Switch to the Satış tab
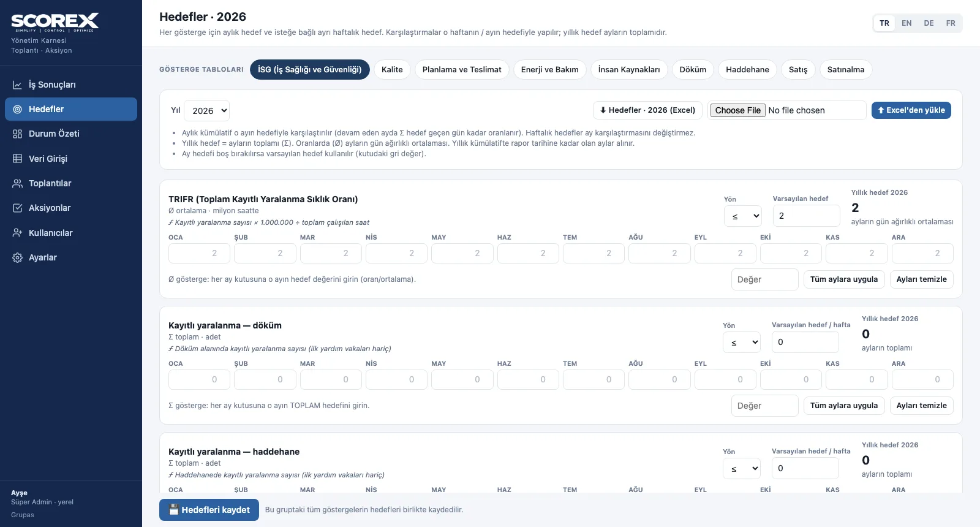Image resolution: width=980 pixels, height=527 pixels. click(x=798, y=69)
